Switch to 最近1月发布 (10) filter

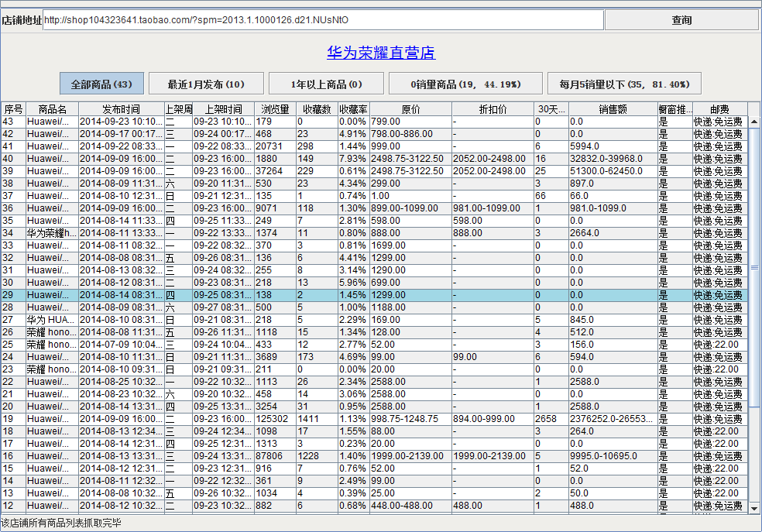(x=206, y=84)
